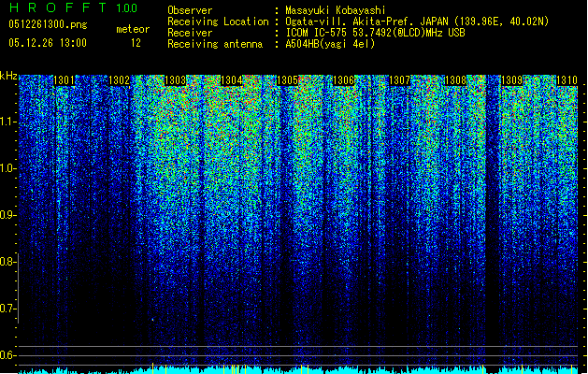Click the 1310 time marker
The height and width of the screenshot is (374, 588).
click(566, 80)
